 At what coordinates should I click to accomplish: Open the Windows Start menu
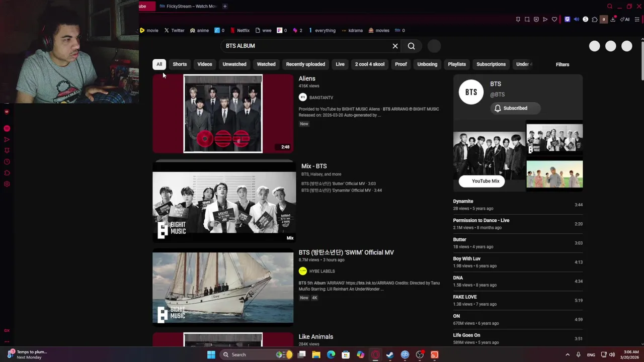[x=211, y=355]
